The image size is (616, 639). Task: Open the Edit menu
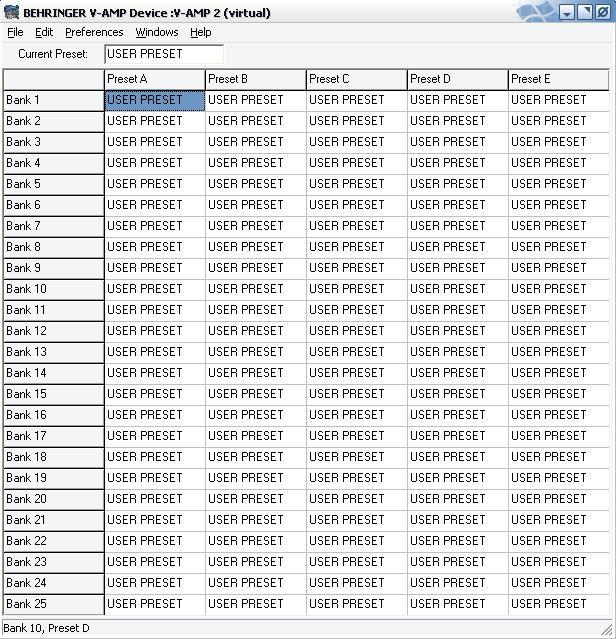coord(44,32)
